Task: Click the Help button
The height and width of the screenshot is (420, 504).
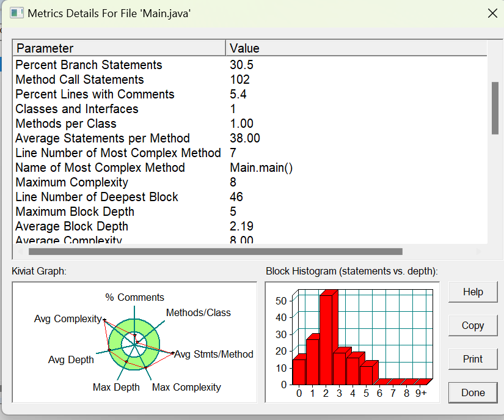Action: 473,292
